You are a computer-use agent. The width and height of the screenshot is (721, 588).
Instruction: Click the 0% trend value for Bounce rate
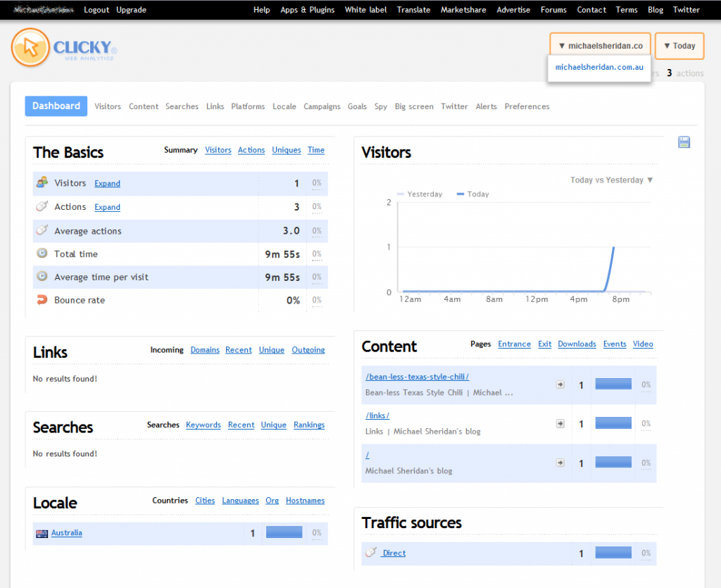(x=317, y=300)
